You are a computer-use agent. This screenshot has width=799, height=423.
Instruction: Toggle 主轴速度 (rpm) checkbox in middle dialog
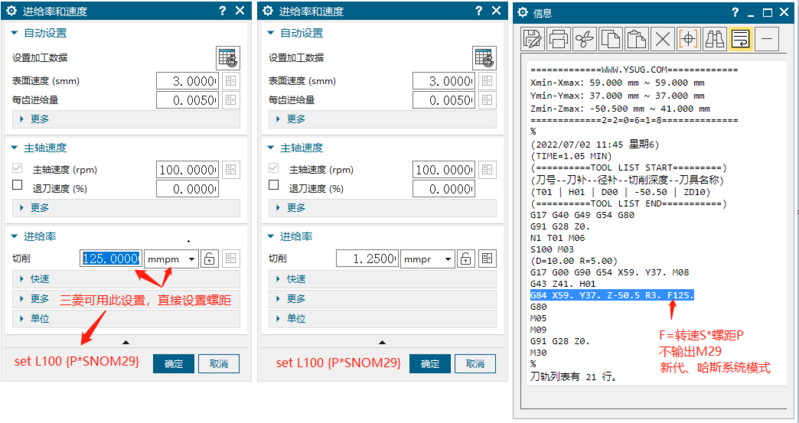pyautogui.click(x=274, y=168)
